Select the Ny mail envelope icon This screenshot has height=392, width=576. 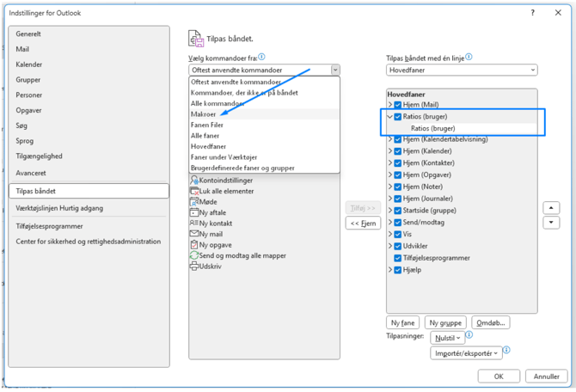[x=194, y=234]
